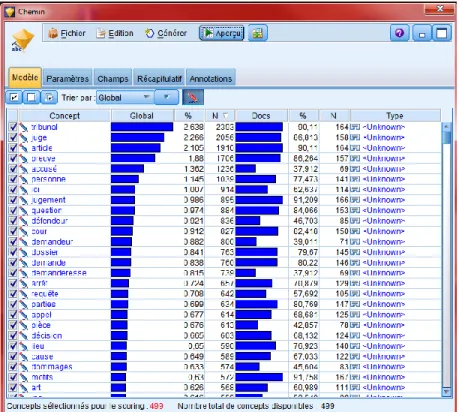Image resolution: width=459 pixels, height=412 pixels.
Task: Uncheck the défendeur concept checkbox
Action: pyautogui.click(x=13, y=221)
